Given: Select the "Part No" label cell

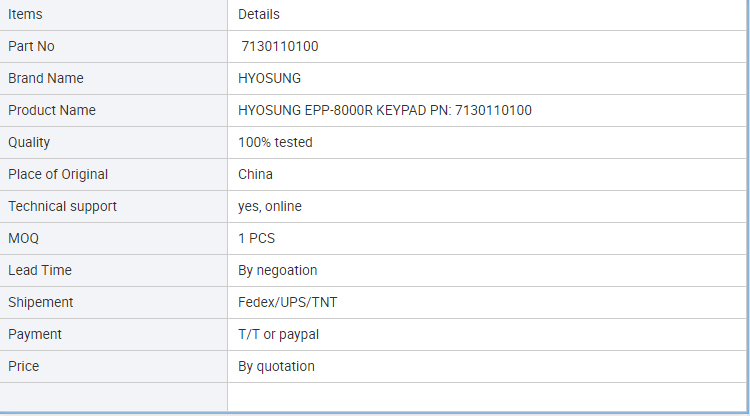Looking at the screenshot, I should [x=31, y=46].
